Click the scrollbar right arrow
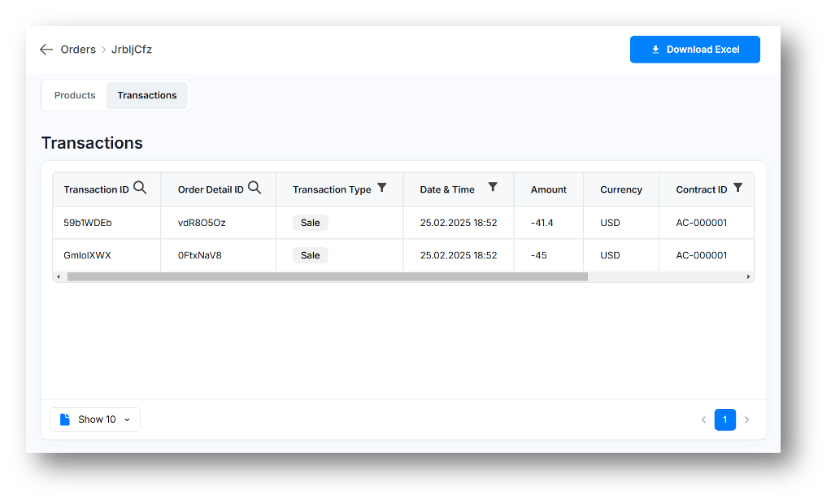Image resolution: width=831 pixels, height=504 pixels. (748, 276)
